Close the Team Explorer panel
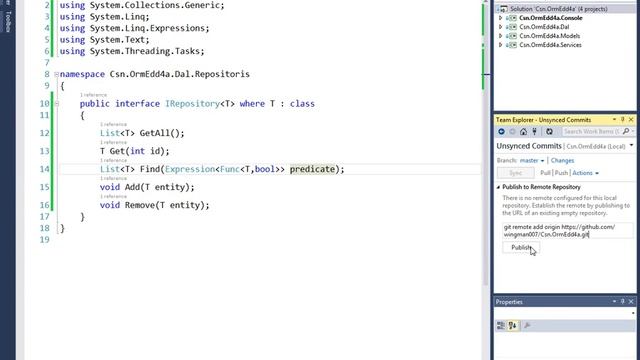 coord(631,120)
